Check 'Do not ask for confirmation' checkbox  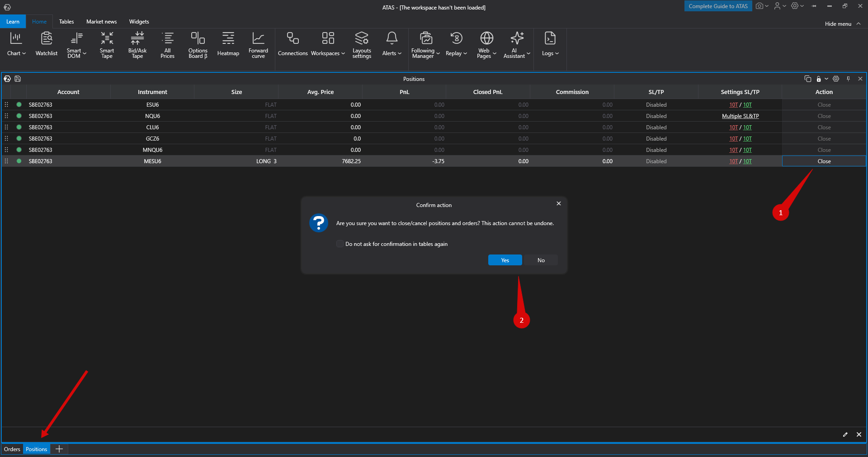pyautogui.click(x=340, y=244)
